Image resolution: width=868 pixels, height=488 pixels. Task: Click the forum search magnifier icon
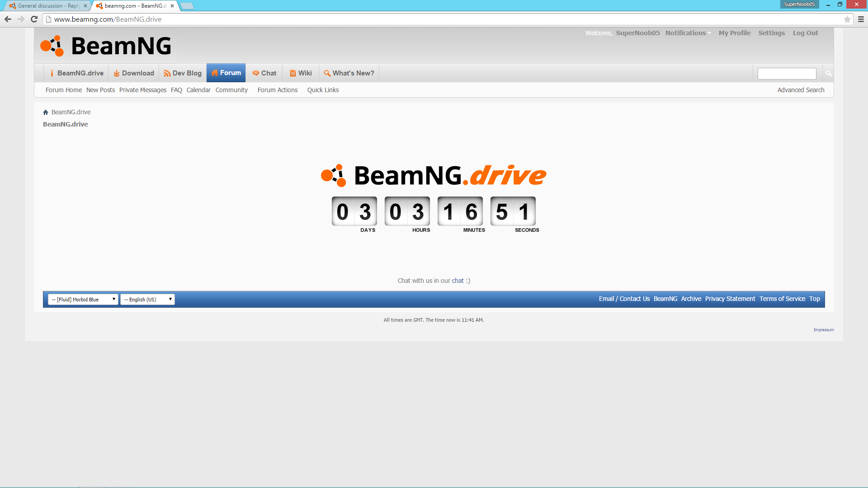click(829, 73)
